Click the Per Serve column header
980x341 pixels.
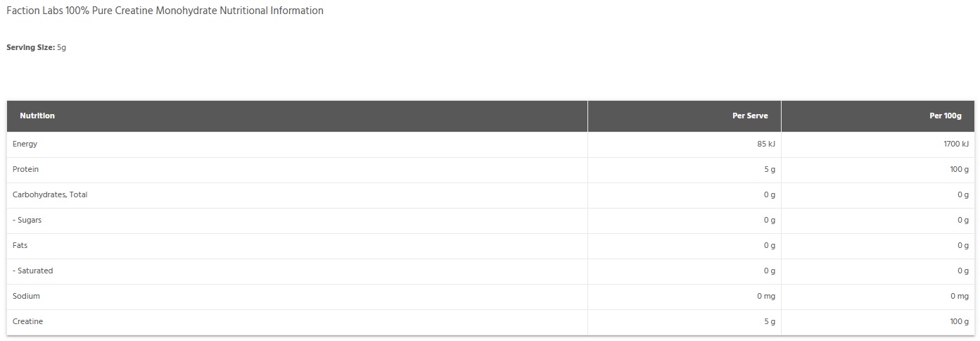[x=750, y=116]
